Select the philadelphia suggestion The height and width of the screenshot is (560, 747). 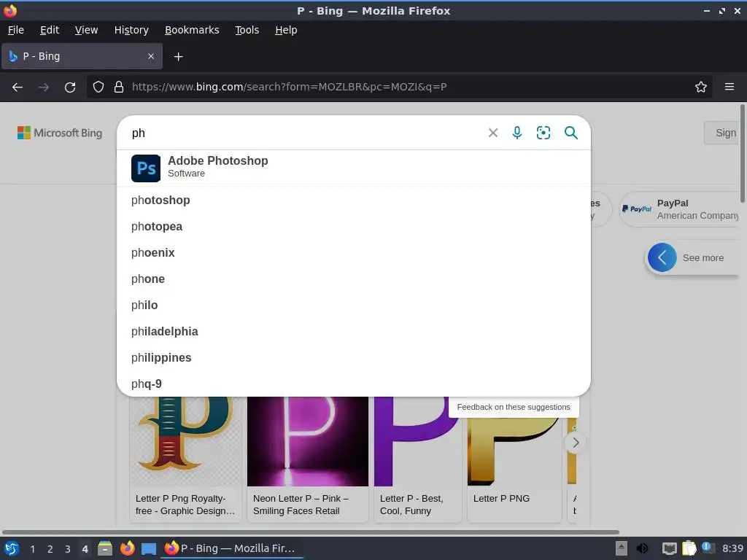354,332
